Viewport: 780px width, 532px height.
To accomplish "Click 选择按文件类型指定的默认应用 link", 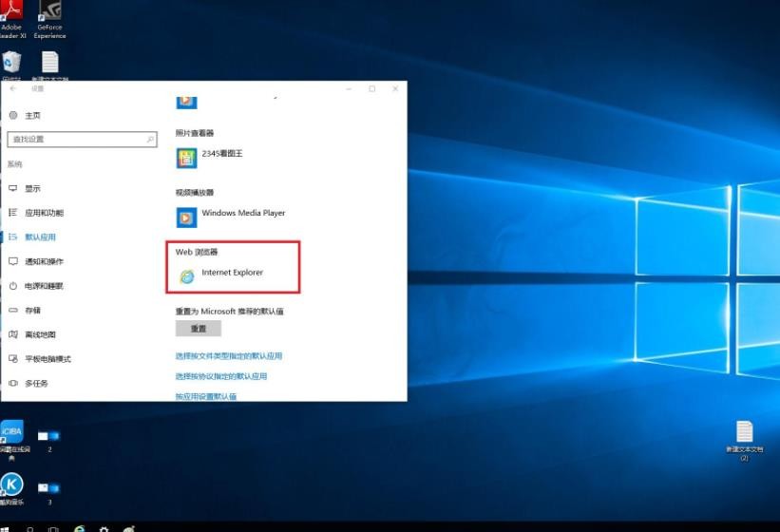I will [228, 356].
